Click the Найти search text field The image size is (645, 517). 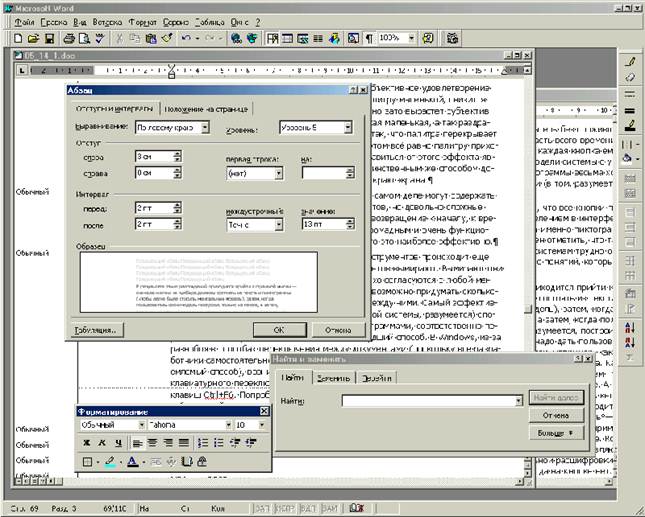pos(428,401)
